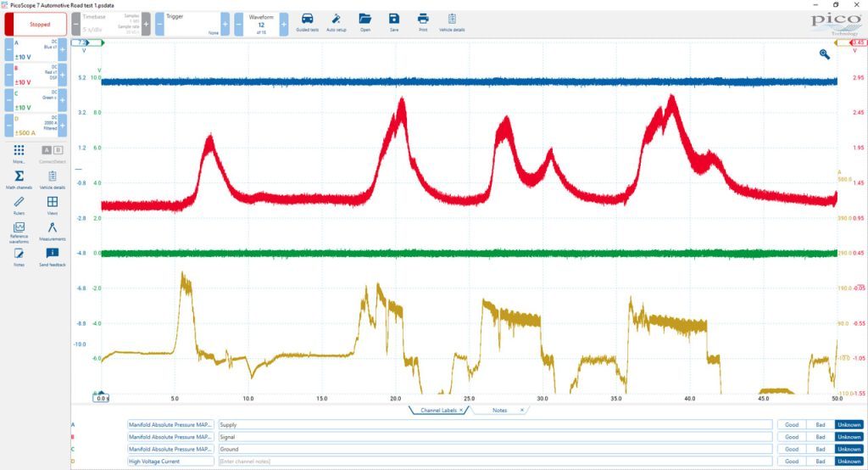Open the Trigger settings panel
The image size is (868, 470).
[x=192, y=25]
